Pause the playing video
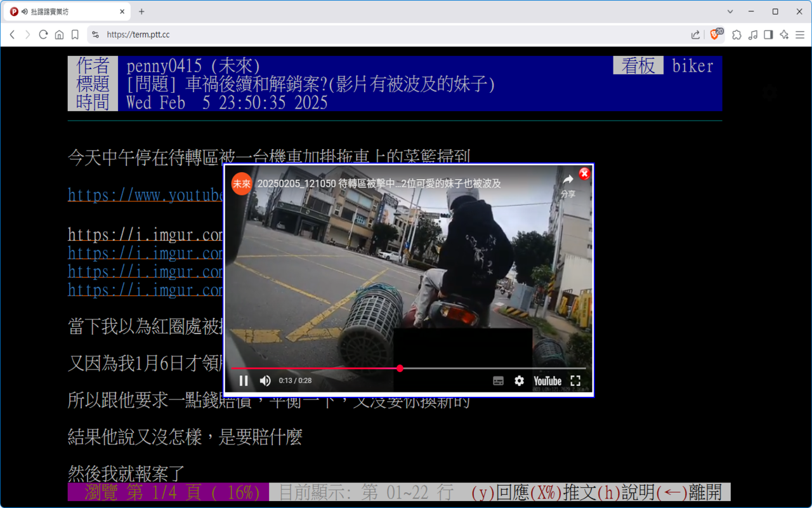This screenshot has height=508, width=812. (x=244, y=380)
